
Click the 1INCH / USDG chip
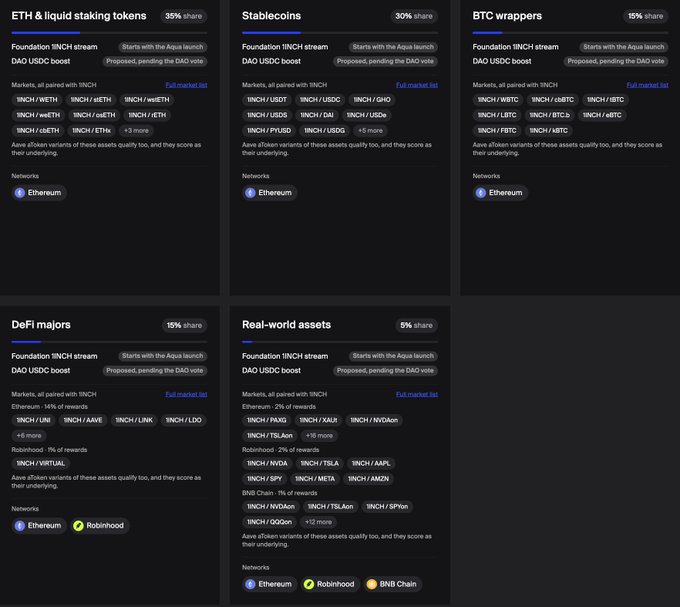click(324, 131)
